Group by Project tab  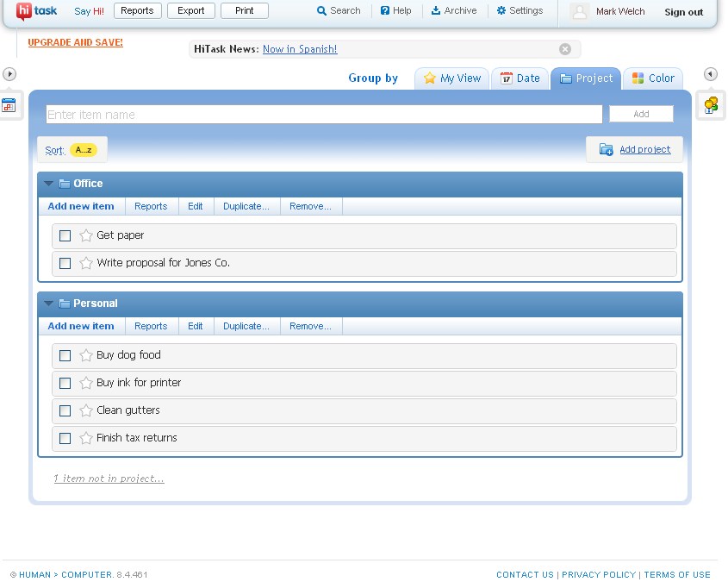click(586, 78)
